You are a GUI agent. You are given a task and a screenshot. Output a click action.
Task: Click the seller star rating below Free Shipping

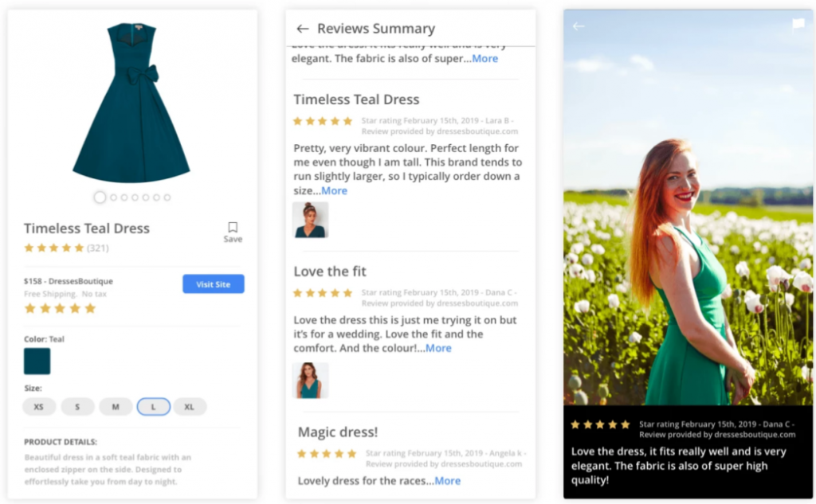pyautogui.click(x=60, y=308)
